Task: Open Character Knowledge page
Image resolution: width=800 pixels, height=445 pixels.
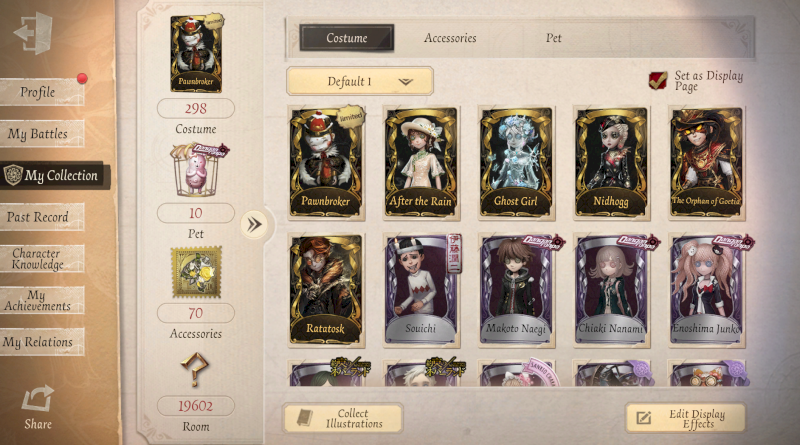Action: coord(42,258)
